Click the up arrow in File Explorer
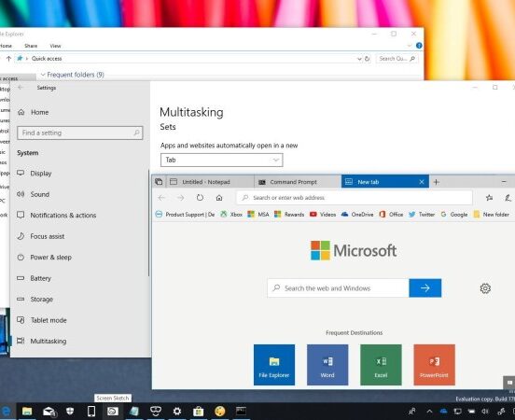Screen dimensions: 515x420 (9, 59)
